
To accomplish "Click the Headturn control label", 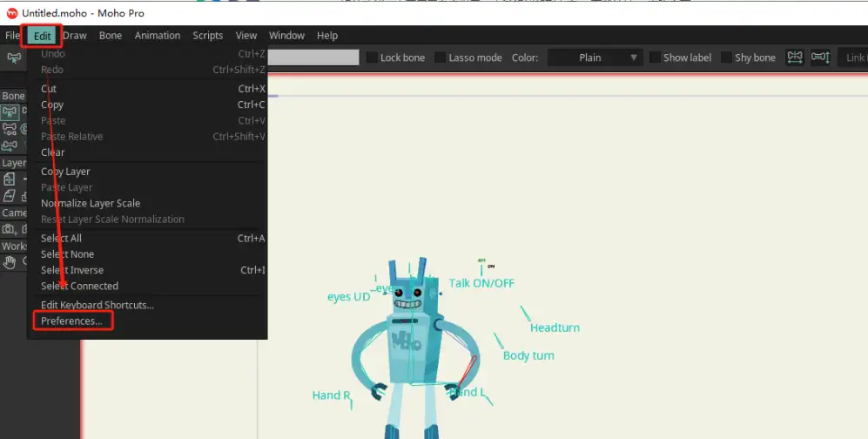I will click(555, 328).
